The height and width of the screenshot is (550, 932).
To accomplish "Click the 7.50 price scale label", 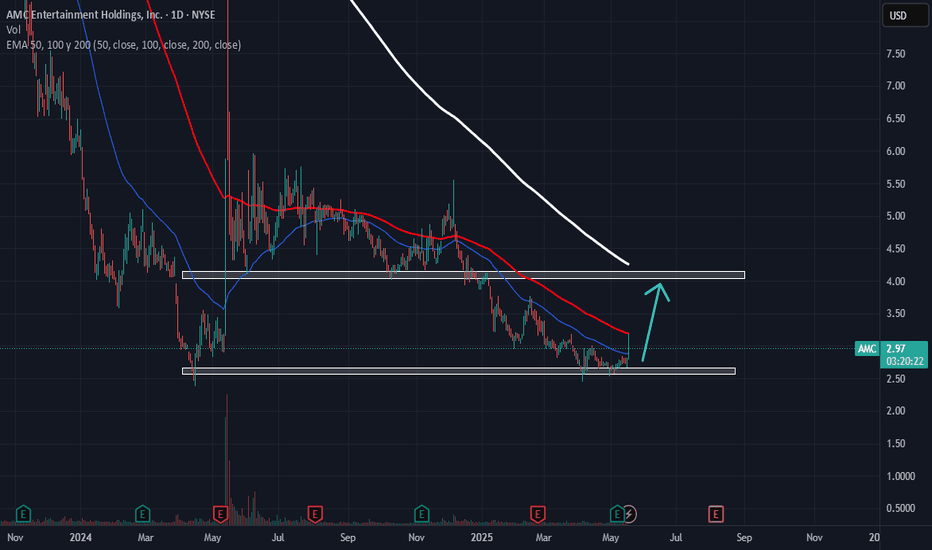I will pyautogui.click(x=896, y=54).
